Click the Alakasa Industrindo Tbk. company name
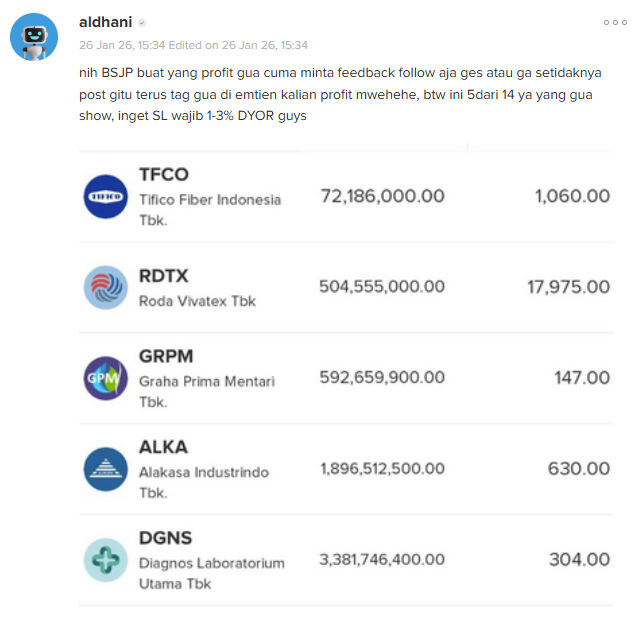This screenshot has height=626, width=643. pos(210,482)
